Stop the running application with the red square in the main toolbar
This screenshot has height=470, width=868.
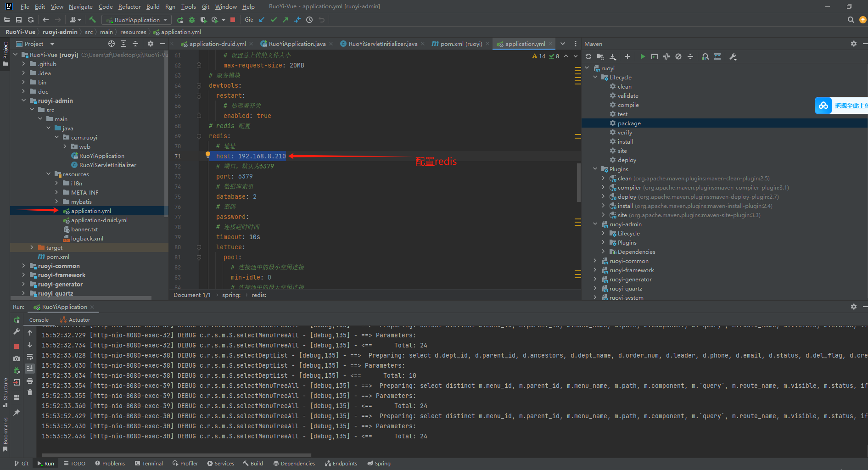[233, 20]
